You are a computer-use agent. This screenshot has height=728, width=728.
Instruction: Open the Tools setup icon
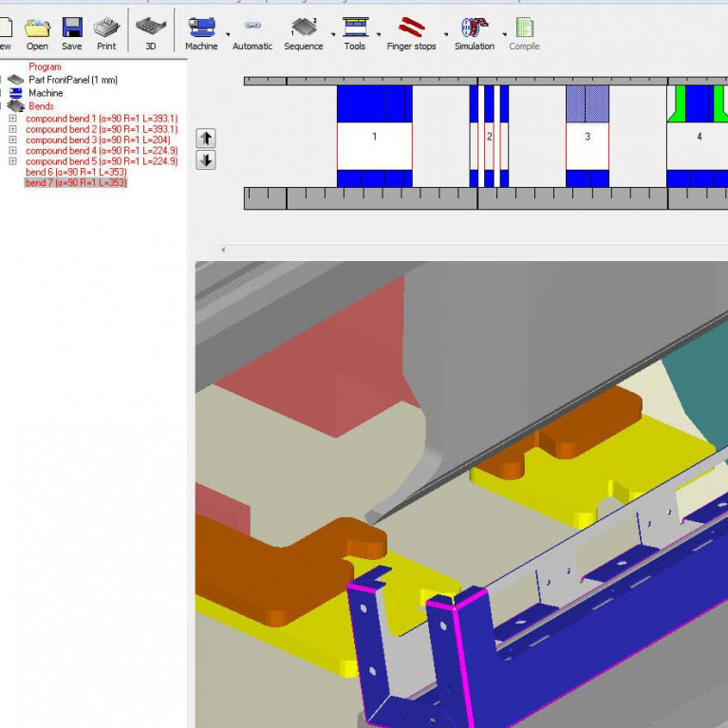(x=355, y=28)
